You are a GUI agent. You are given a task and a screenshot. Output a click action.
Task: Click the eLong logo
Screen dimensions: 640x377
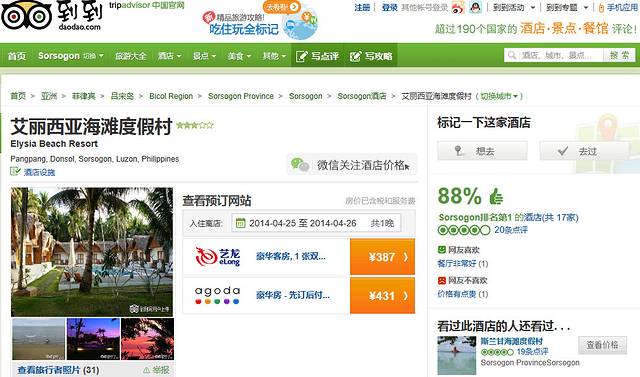(x=218, y=257)
